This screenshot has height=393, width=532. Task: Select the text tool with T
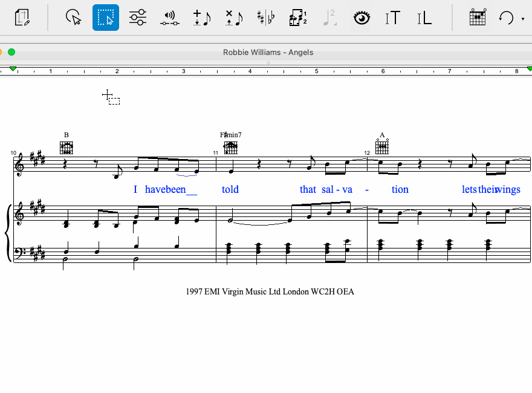(x=393, y=18)
